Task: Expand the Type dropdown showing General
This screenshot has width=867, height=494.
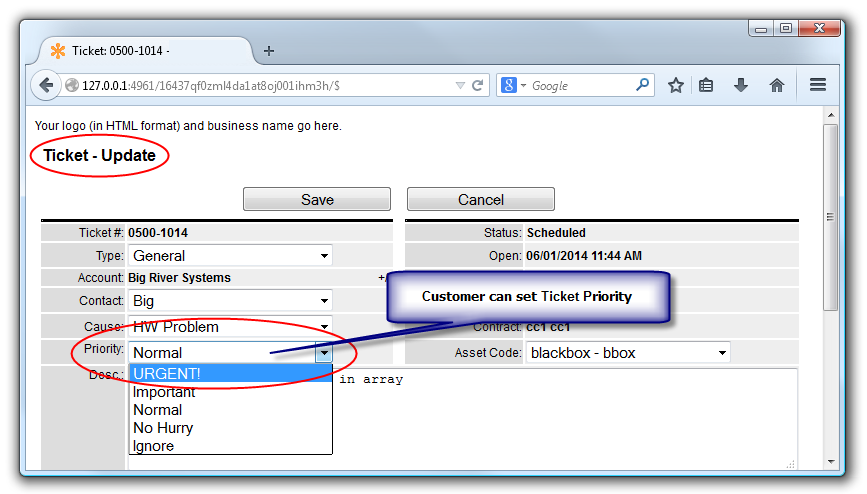Action: pos(230,256)
